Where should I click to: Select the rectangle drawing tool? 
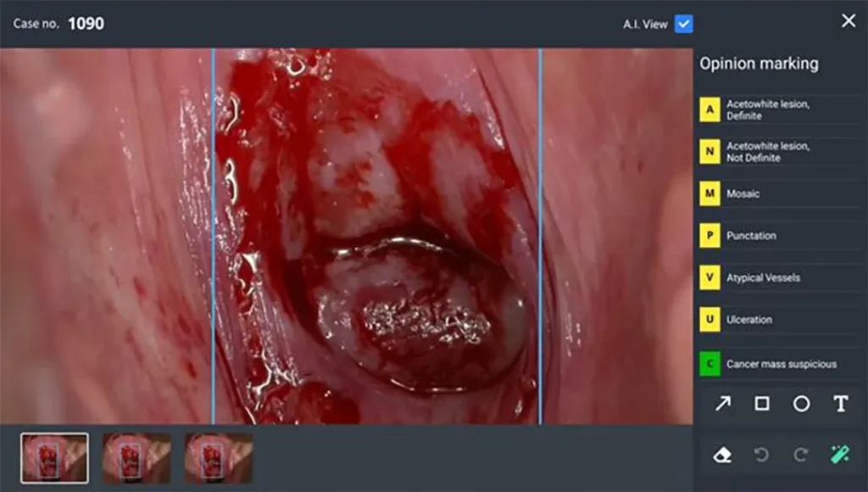pos(762,404)
